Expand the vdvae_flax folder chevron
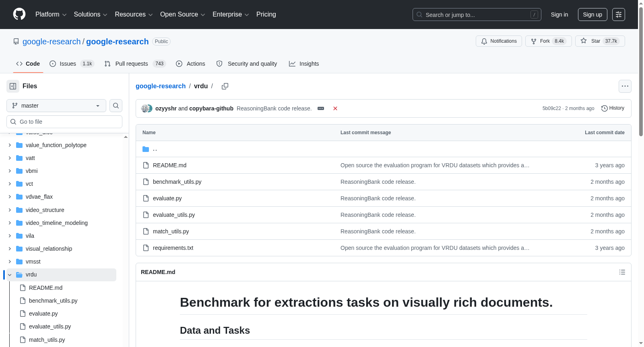The height and width of the screenshot is (347, 644). point(10,197)
